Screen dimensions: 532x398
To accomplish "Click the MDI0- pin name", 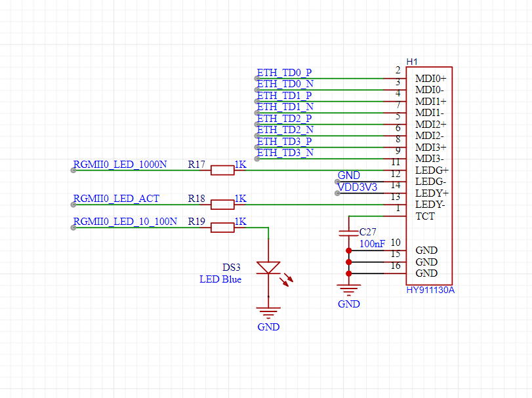I will (430, 90).
